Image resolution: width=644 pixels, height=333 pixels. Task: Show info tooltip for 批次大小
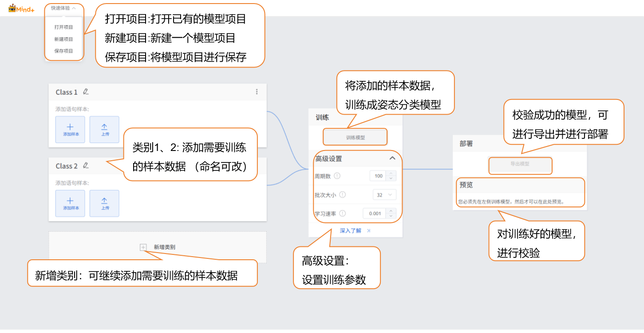pyautogui.click(x=342, y=194)
